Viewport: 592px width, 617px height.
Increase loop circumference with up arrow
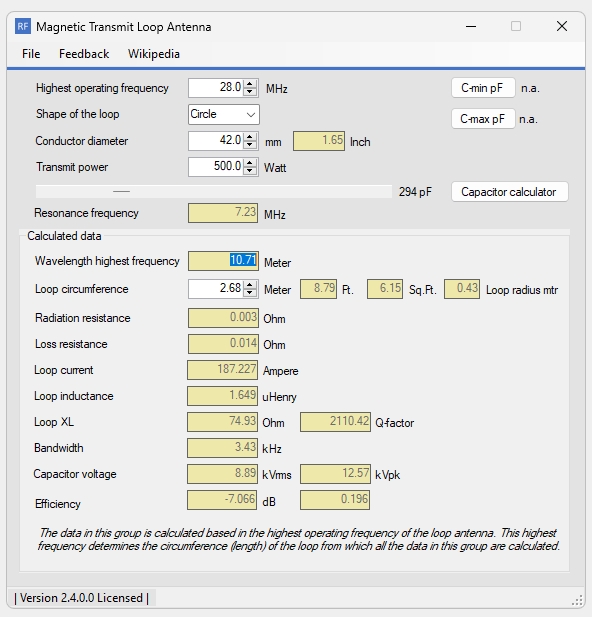(x=250, y=285)
